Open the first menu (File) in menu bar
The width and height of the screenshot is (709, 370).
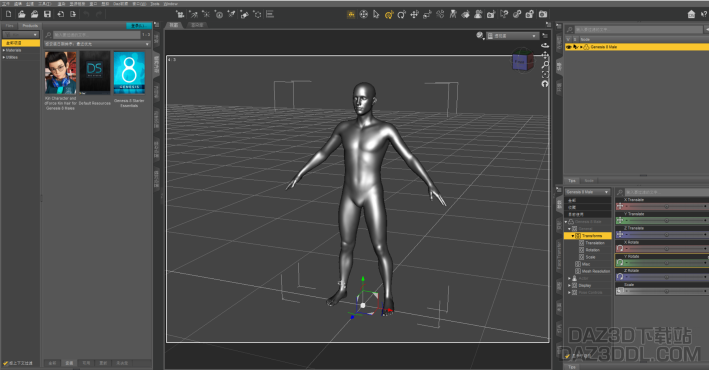click(x=5, y=4)
